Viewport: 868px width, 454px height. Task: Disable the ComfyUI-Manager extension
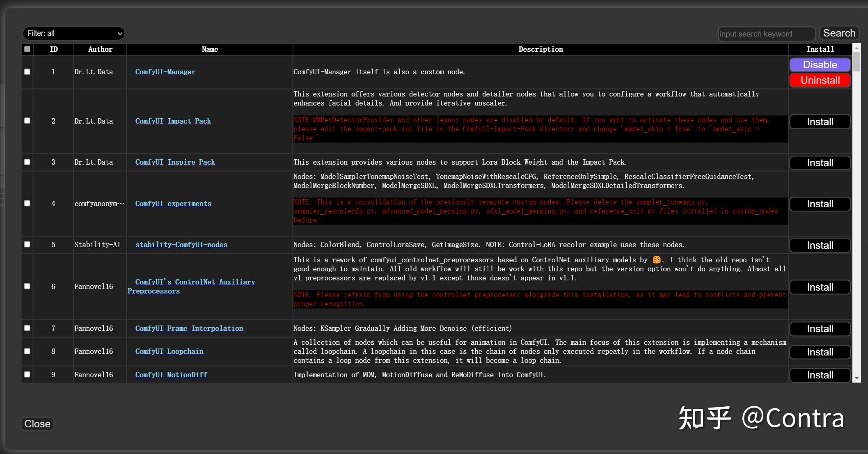point(820,65)
